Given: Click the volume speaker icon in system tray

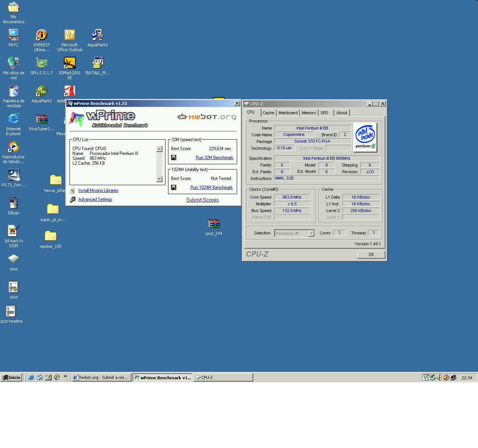Looking at the screenshot, I should tap(440, 377).
